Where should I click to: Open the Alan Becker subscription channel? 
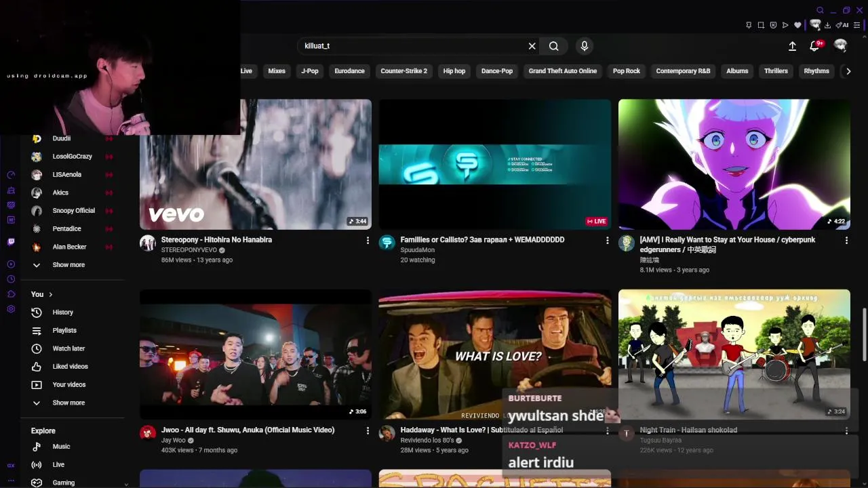72,247
